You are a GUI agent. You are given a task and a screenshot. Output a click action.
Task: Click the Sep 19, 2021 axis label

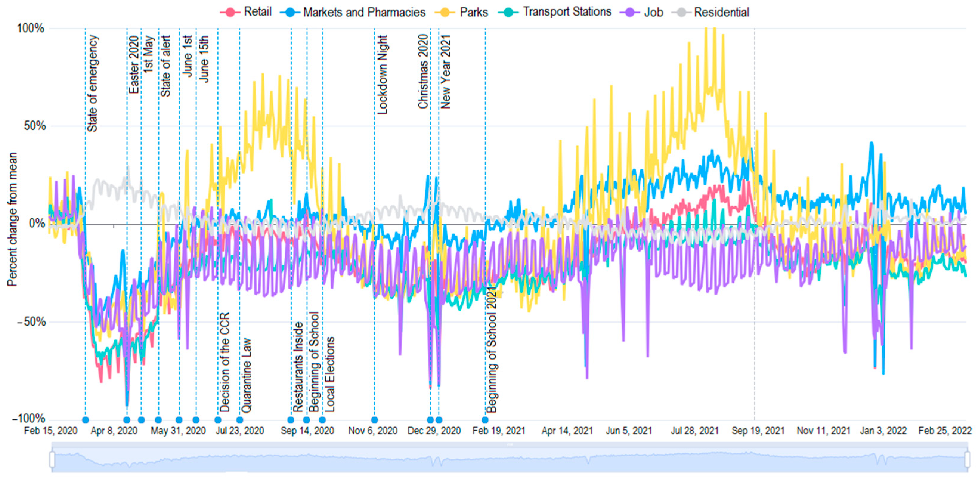(758, 431)
